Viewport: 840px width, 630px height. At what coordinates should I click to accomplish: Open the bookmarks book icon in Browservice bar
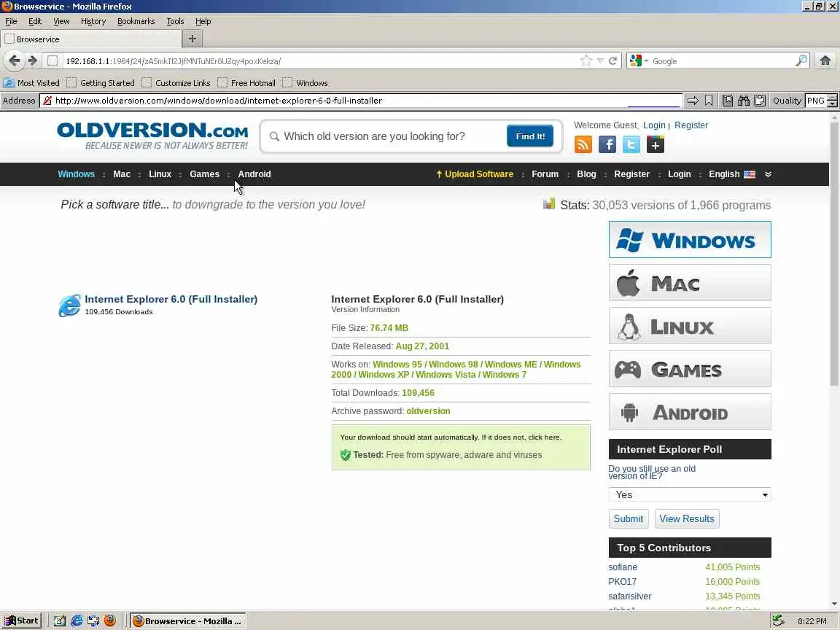[728, 100]
